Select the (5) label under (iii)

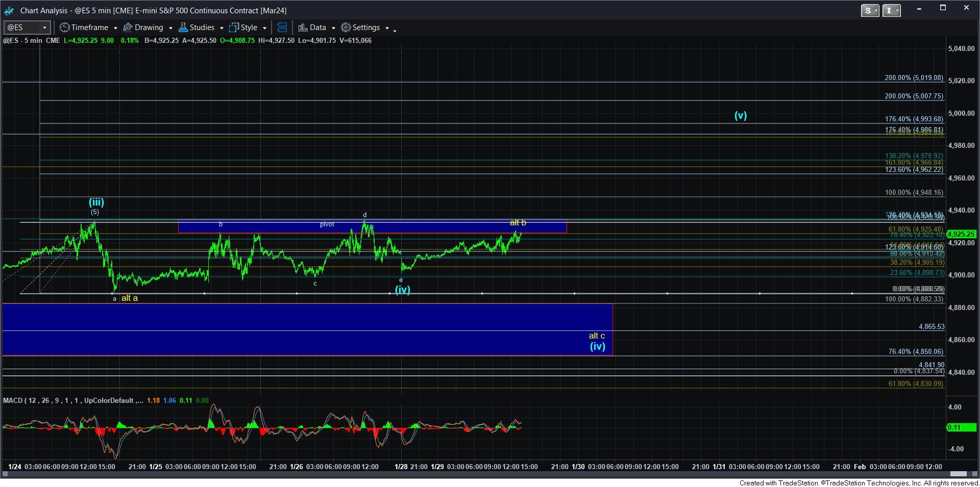click(x=95, y=212)
